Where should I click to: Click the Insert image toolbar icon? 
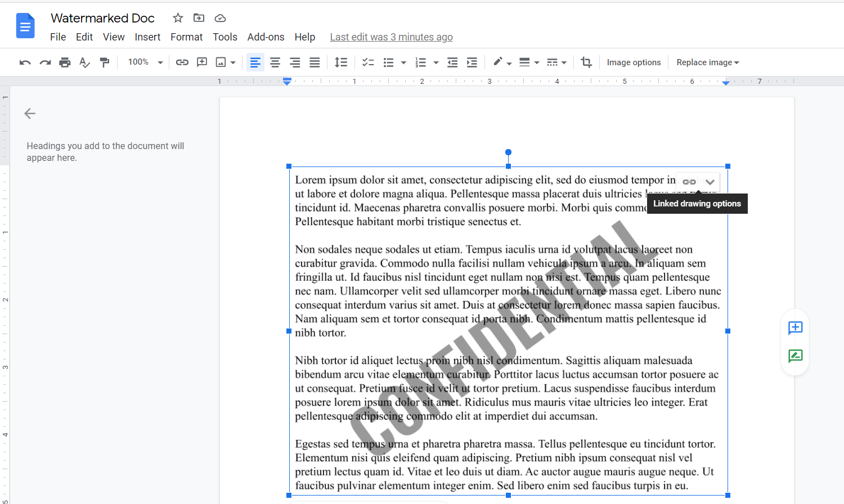(221, 62)
